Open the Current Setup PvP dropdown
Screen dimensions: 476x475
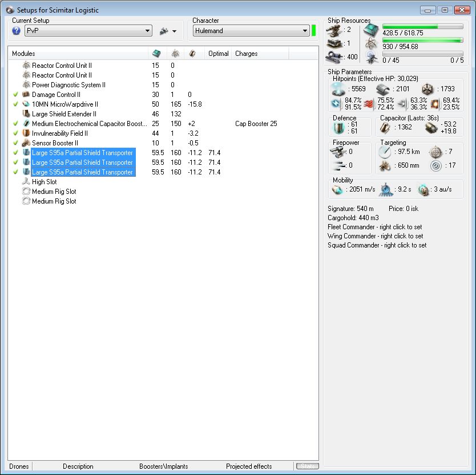(x=88, y=31)
